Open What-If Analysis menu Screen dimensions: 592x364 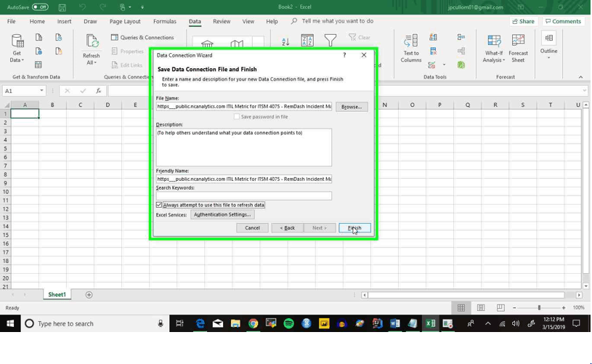click(494, 49)
